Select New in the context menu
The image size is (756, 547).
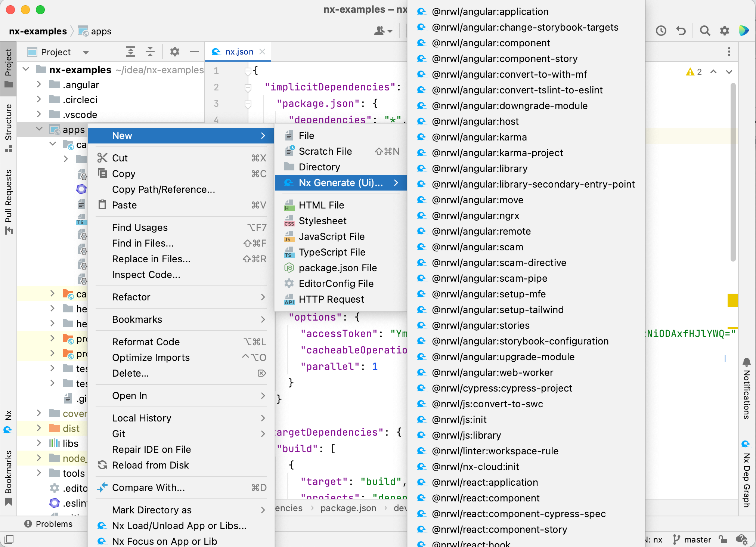coord(181,136)
